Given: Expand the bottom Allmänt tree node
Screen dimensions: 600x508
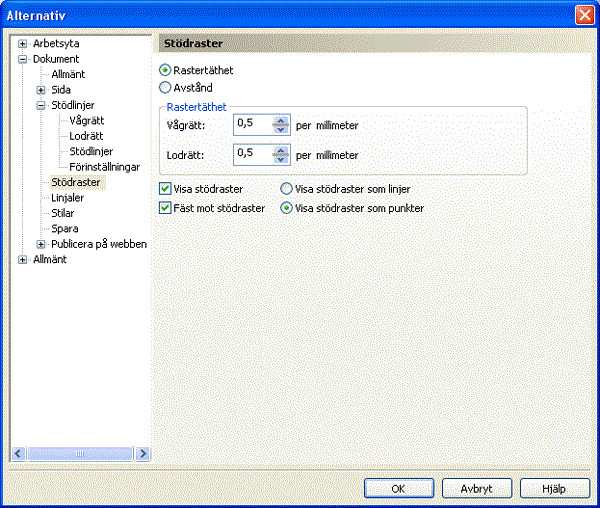Looking at the screenshot, I should [x=23, y=259].
